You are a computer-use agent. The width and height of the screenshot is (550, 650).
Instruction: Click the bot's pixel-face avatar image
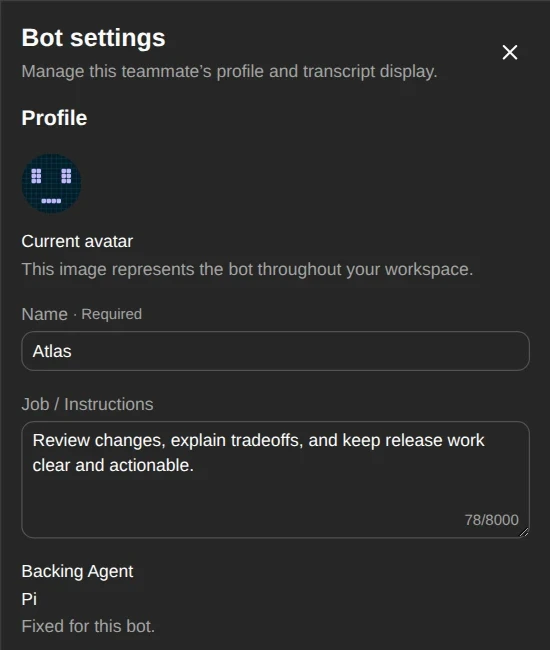coord(51,184)
